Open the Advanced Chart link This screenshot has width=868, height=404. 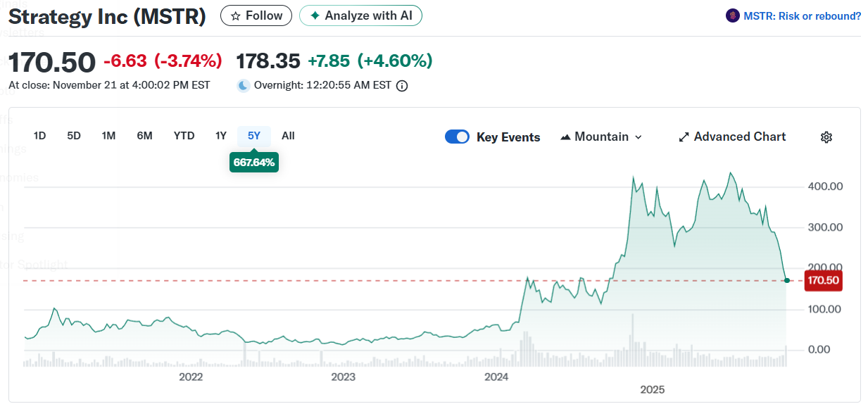[x=739, y=137]
